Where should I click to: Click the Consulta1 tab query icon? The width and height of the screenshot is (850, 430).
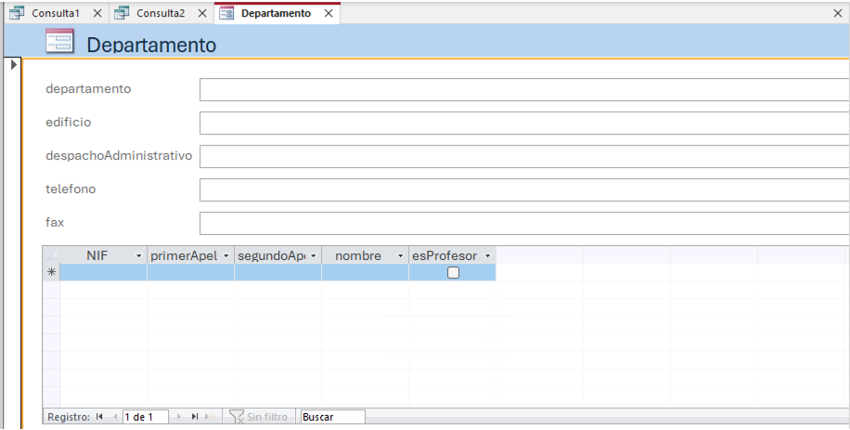17,13
